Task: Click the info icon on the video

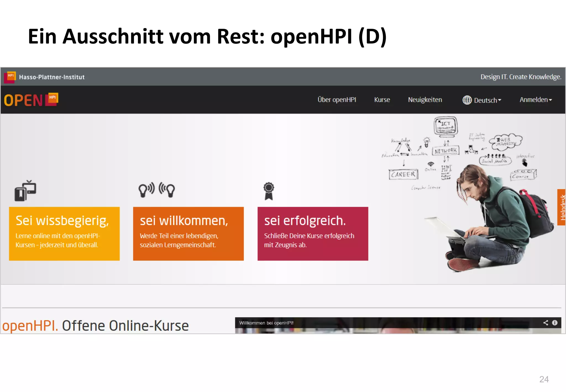Action: click(x=555, y=323)
